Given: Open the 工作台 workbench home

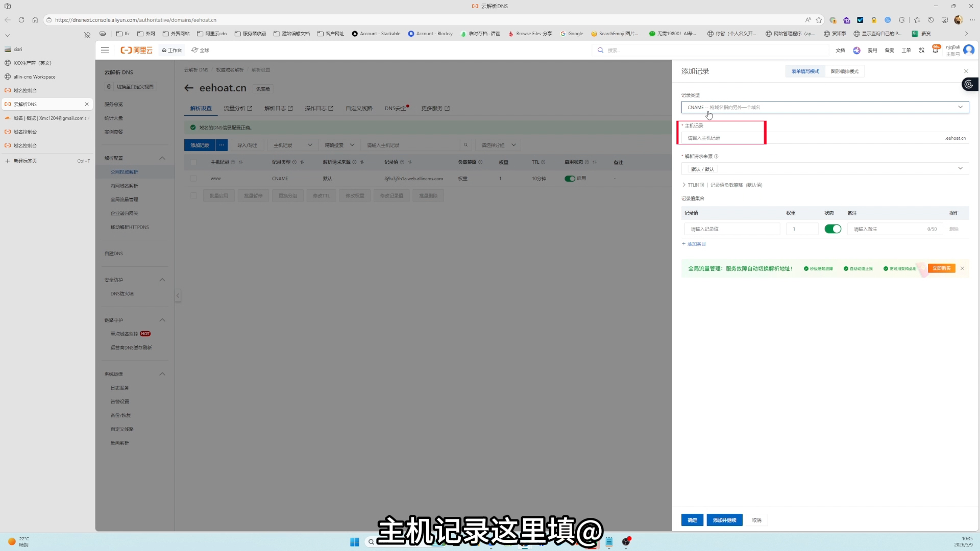Looking at the screenshot, I should click(172, 50).
